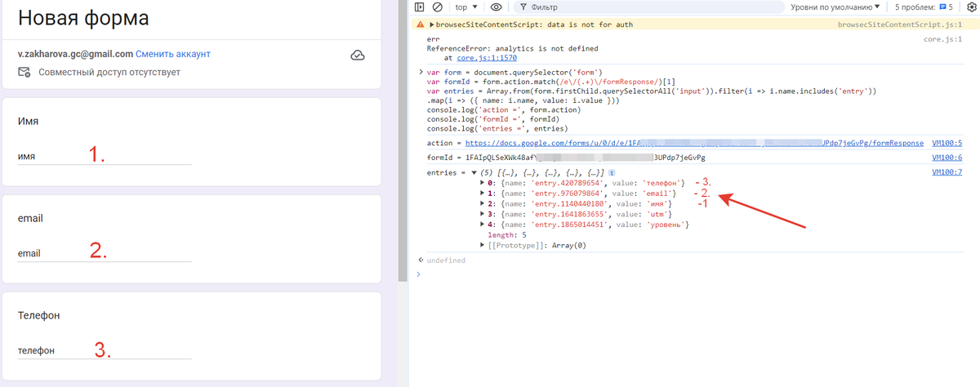Viewport: 980px width, 387px height.
Task: Select the 'formId = 1FAIpQLSeXWk48af' output line
Action: point(566,158)
